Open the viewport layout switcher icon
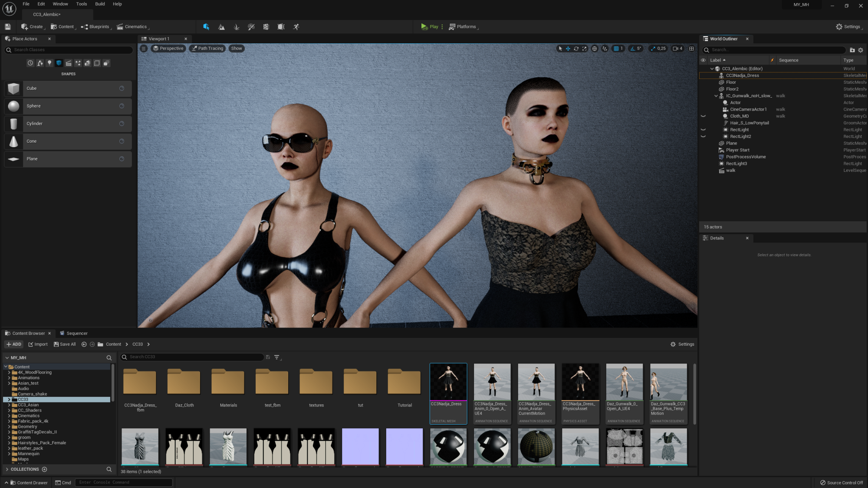Image resolution: width=868 pixels, height=488 pixels. point(692,49)
